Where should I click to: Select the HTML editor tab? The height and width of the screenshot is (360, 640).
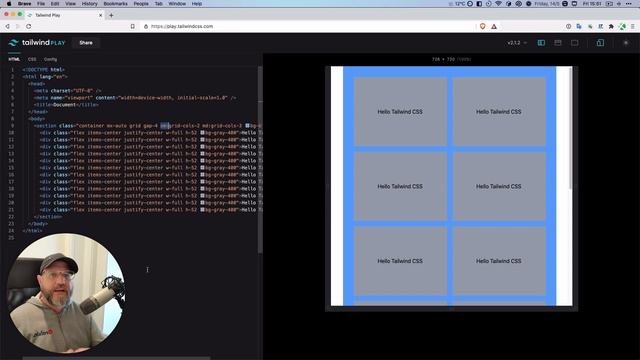(14, 59)
